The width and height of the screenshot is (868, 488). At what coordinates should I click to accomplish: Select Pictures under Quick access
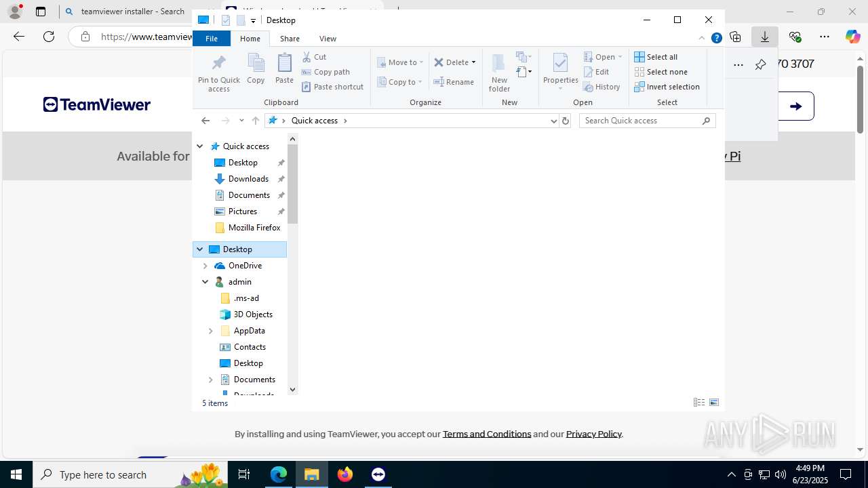[x=243, y=211]
